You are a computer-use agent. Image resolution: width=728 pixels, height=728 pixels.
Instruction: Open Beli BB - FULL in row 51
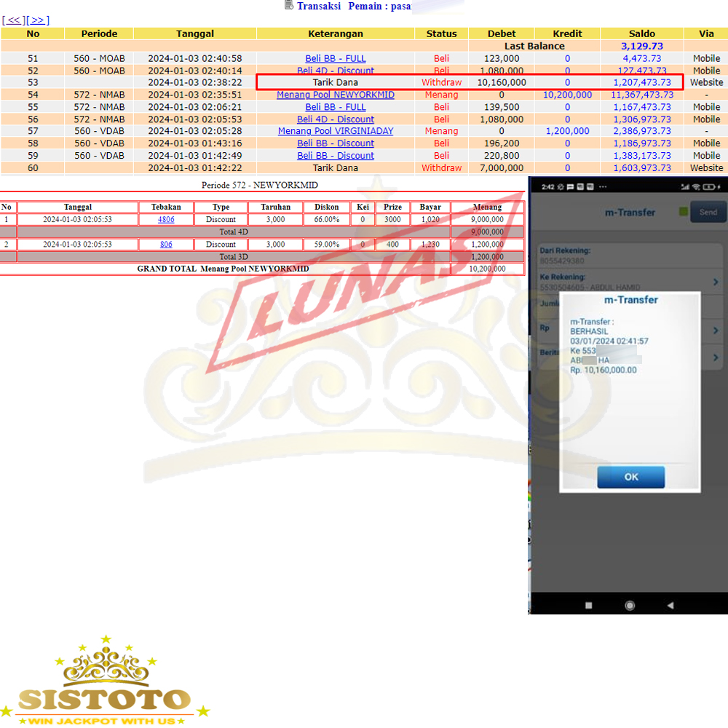pos(336,58)
